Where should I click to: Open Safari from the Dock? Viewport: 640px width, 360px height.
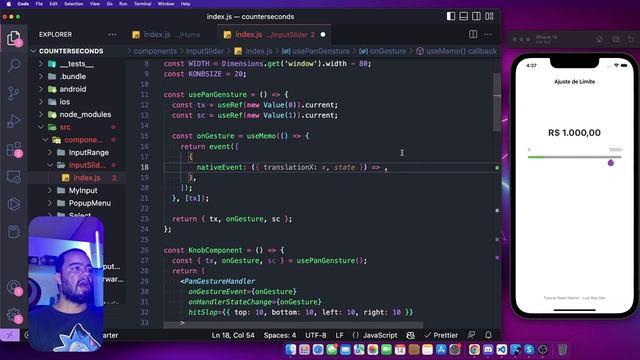pyautogui.click(x=318, y=349)
